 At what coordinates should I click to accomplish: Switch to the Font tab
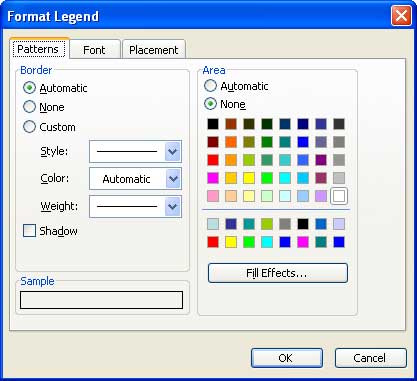tap(95, 50)
